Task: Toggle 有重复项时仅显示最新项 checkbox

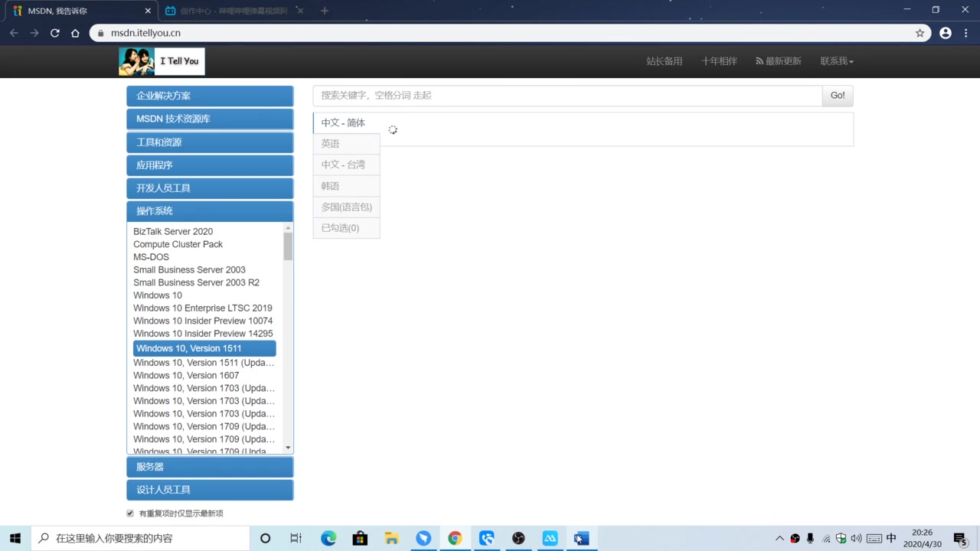Action: coord(130,514)
